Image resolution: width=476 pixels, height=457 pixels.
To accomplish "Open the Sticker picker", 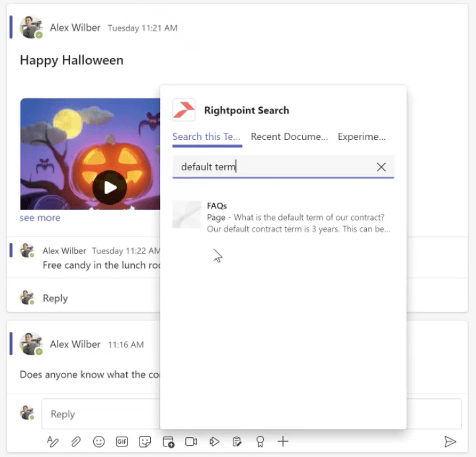I will click(x=145, y=442).
